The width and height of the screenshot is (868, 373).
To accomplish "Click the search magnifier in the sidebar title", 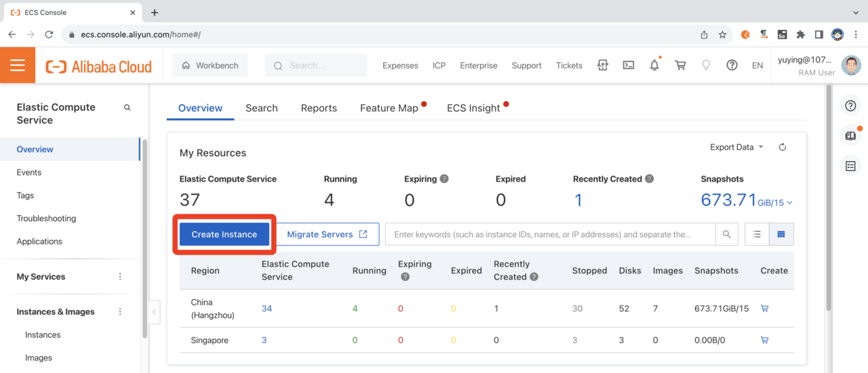I will tap(127, 108).
